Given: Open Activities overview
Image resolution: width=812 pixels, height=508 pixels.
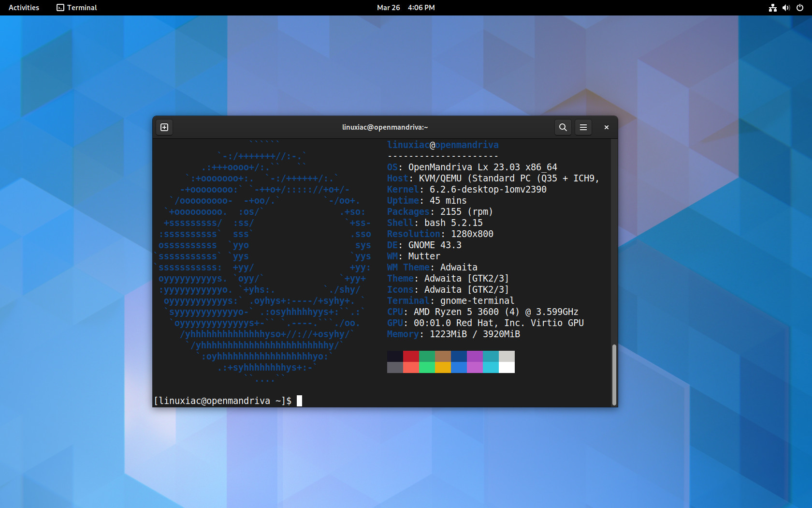Looking at the screenshot, I should [24, 8].
